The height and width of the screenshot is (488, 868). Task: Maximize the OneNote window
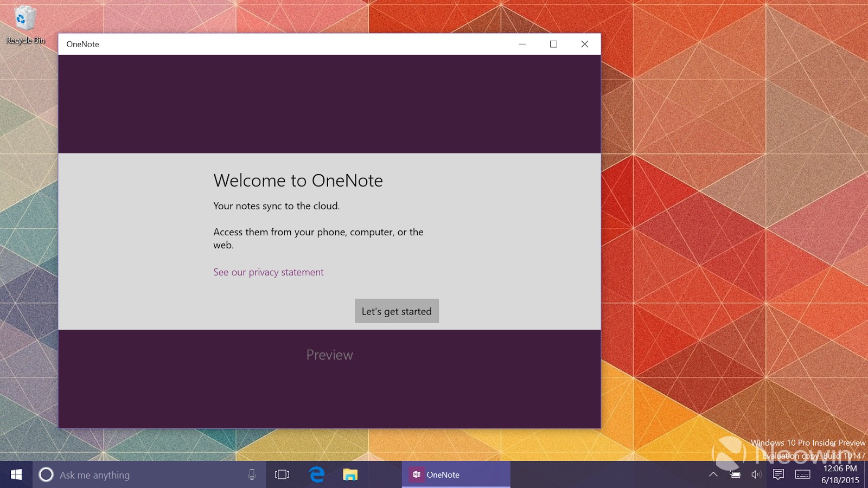click(553, 44)
